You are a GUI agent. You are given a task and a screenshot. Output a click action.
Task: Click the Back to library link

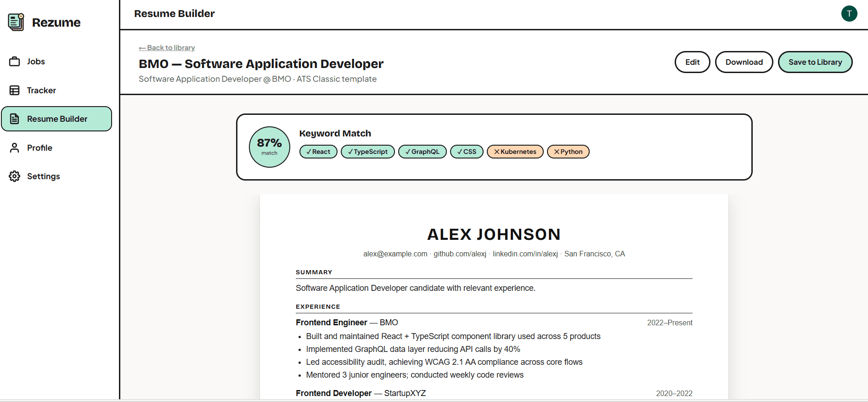tap(167, 48)
